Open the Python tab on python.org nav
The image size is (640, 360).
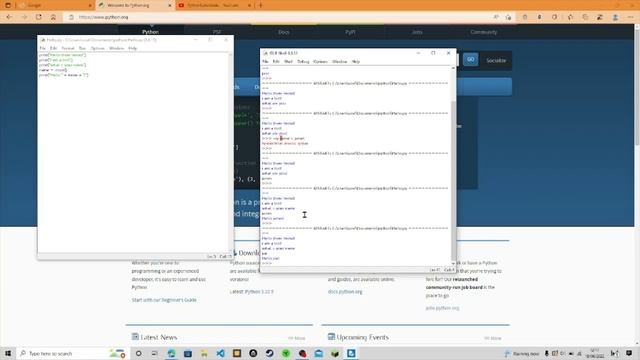coord(151,32)
